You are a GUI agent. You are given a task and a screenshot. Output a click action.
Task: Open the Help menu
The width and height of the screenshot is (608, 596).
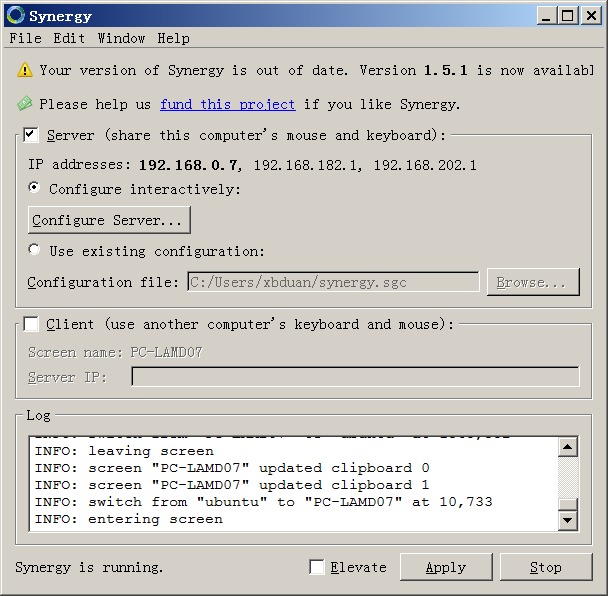point(173,38)
